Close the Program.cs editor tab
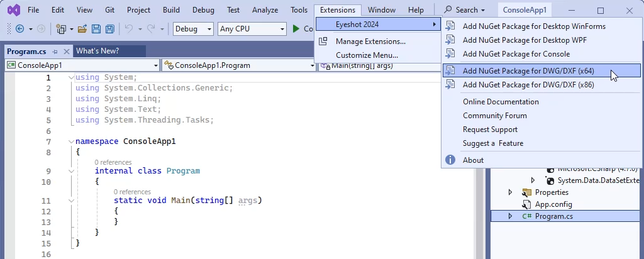 65,52
